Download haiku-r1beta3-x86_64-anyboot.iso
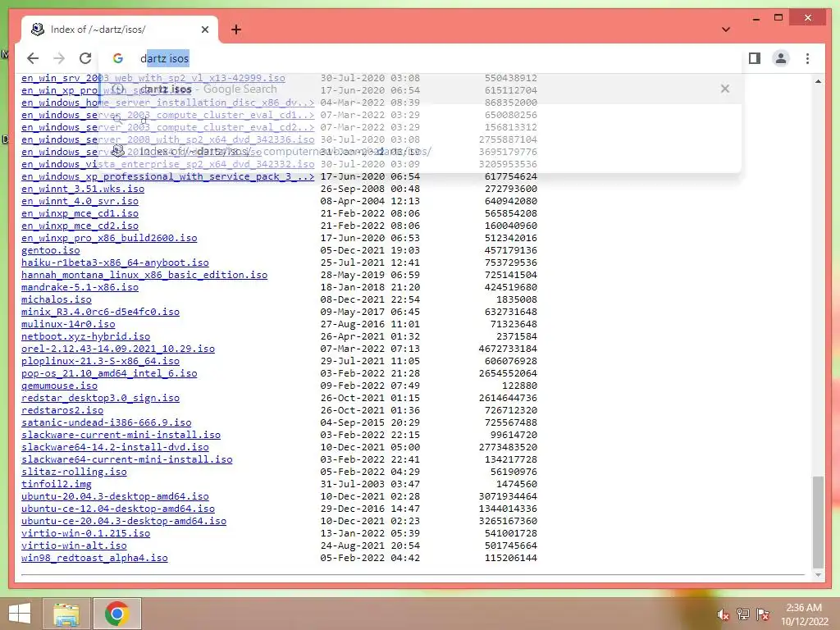The width and height of the screenshot is (840, 630). [x=115, y=262]
